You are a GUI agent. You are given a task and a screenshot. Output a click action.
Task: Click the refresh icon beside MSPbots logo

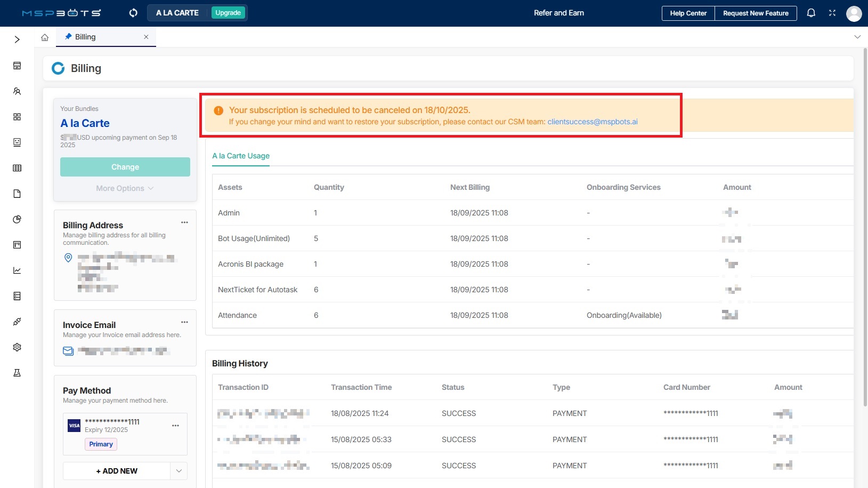pyautogui.click(x=133, y=13)
